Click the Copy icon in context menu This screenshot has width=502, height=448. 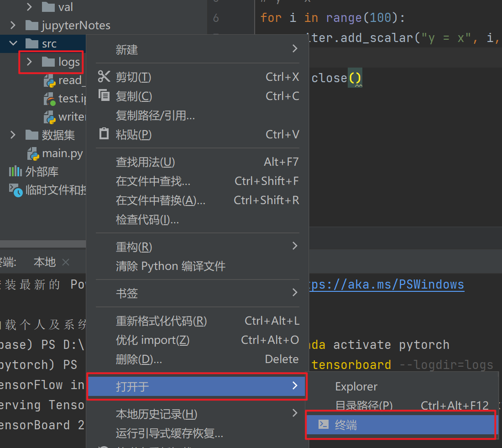[x=104, y=96]
